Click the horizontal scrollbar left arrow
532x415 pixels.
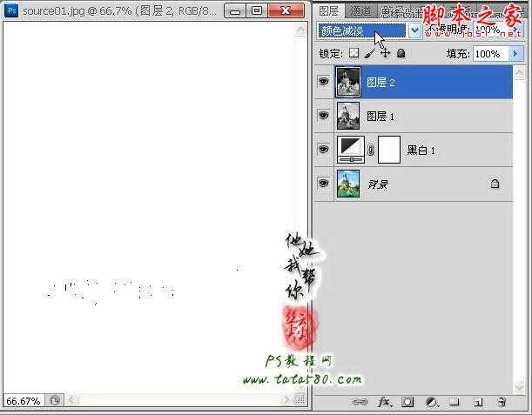click(72, 400)
